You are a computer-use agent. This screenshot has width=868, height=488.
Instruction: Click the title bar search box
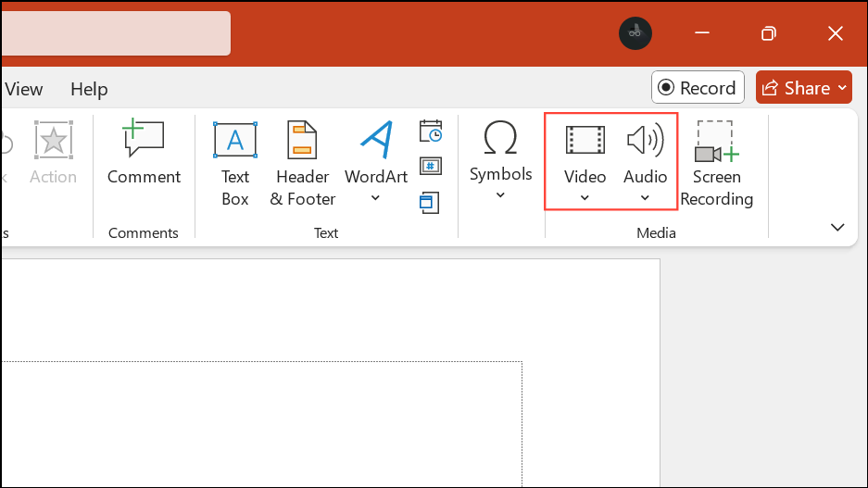click(x=115, y=33)
